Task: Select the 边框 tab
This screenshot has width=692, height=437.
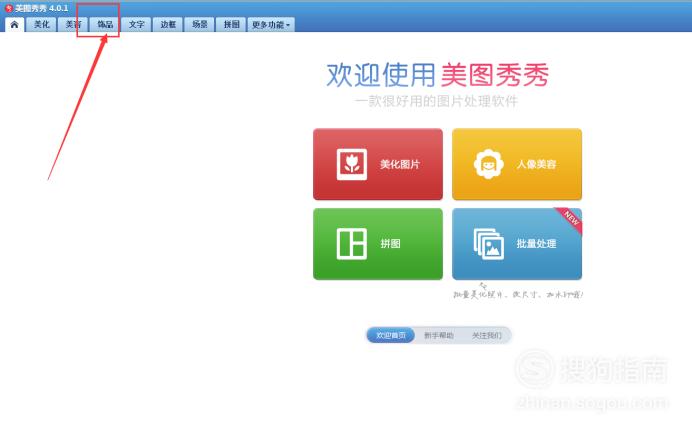Action: [168, 25]
